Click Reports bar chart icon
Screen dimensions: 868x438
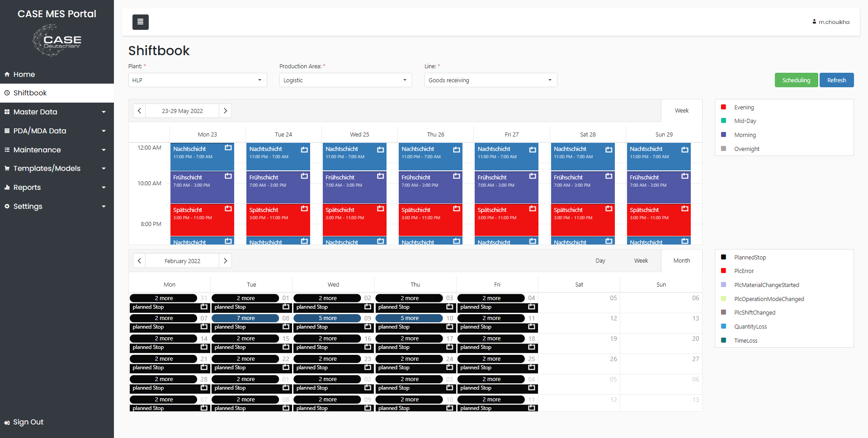(x=7, y=187)
